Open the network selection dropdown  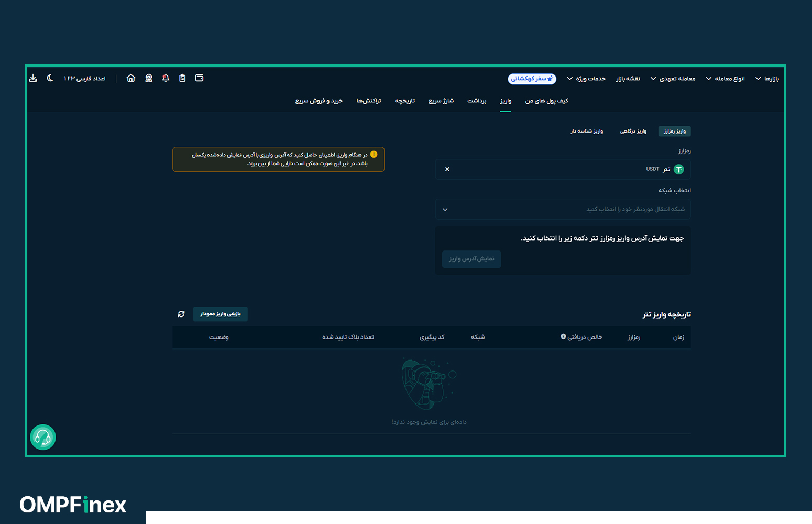[x=563, y=209]
